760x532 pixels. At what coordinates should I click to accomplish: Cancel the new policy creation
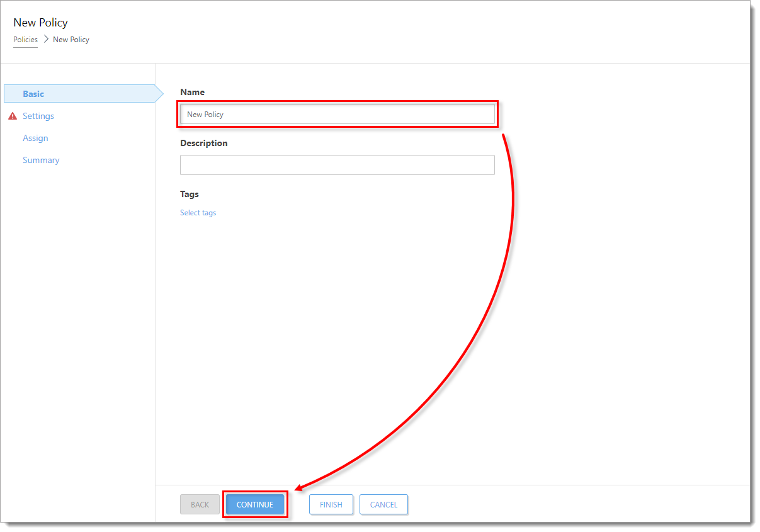coord(383,504)
